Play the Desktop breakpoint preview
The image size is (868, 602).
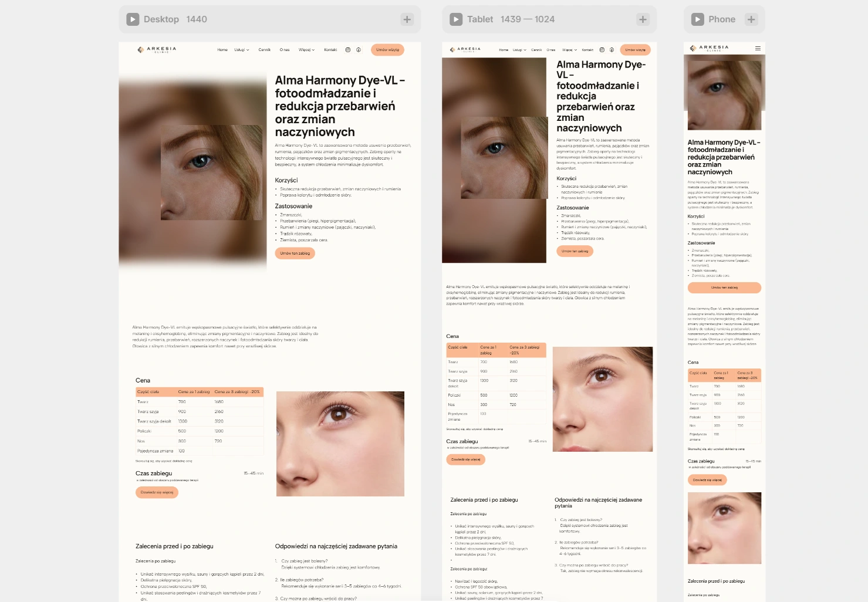pyautogui.click(x=133, y=19)
